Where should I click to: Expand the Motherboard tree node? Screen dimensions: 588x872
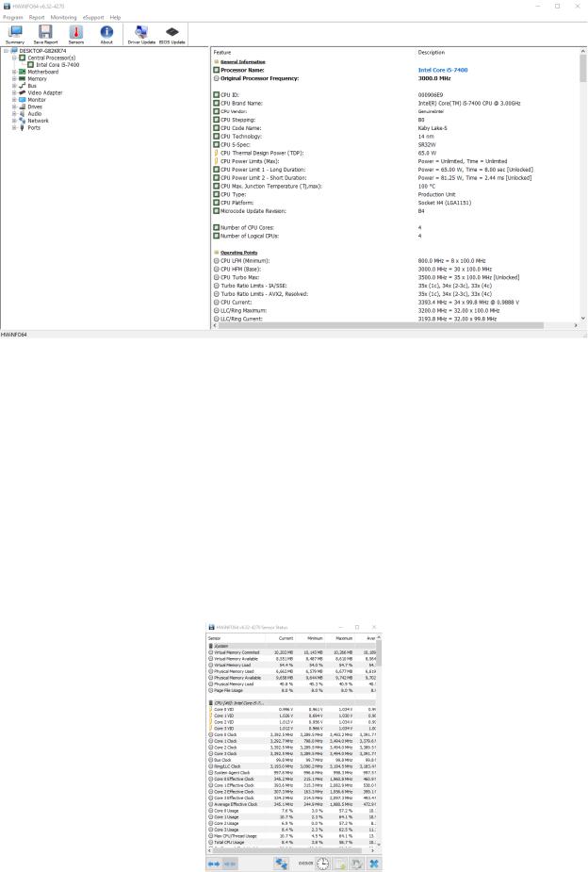pos(14,72)
